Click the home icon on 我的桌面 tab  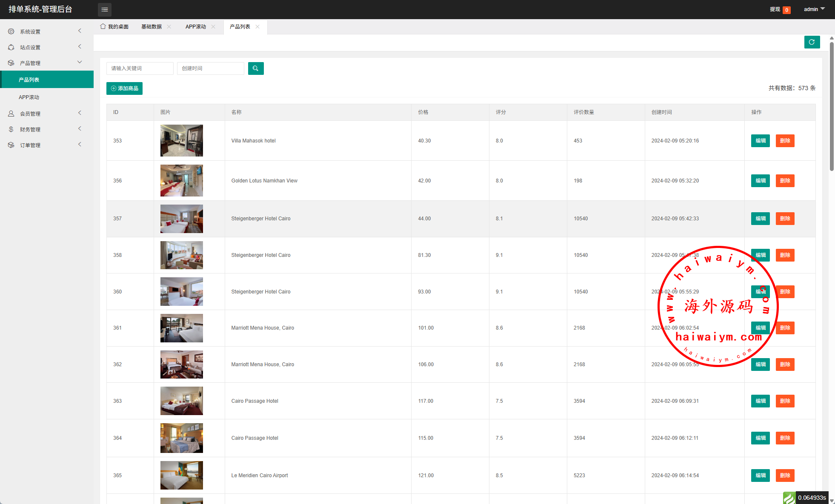pyautogui.click(x=103, y=26)
